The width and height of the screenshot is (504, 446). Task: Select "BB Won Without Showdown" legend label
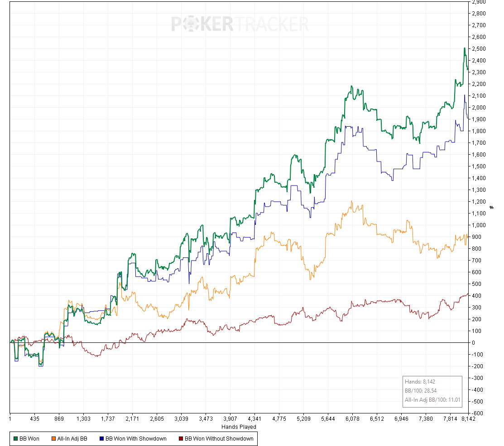point(219,439)
